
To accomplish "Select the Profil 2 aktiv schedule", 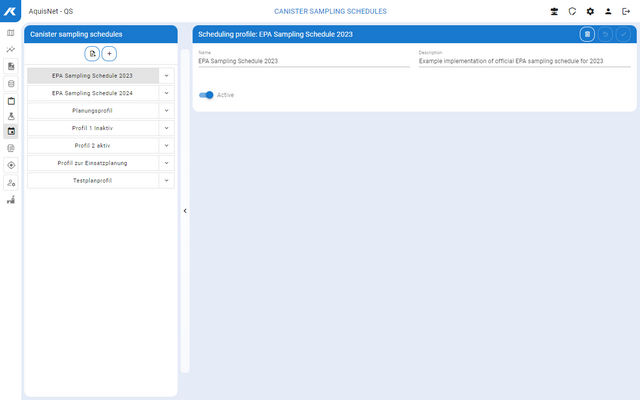I will point(92,145).
